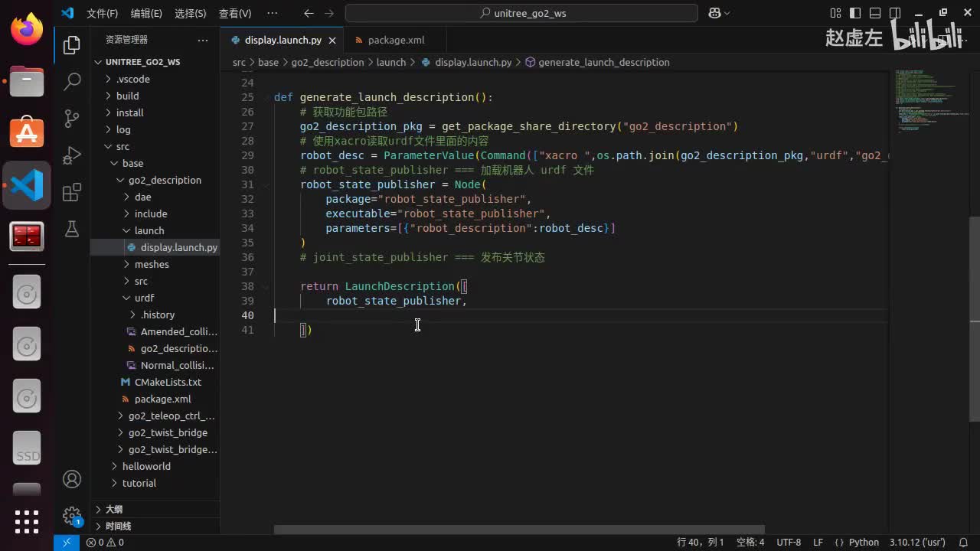This screenshot has width=980, height=551.
Task: Click the unitree_go2_ws command center search box
Action: click(x=521, y=13)
